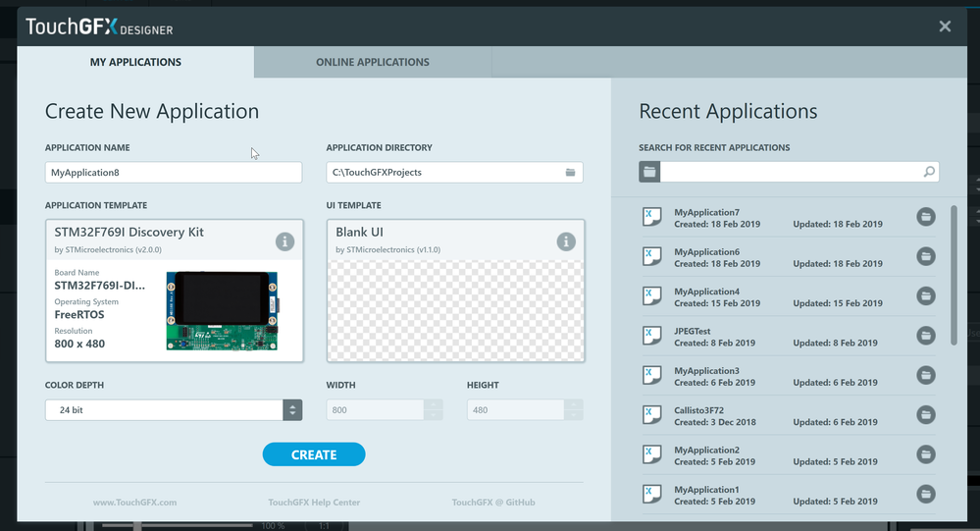Switch to Online Applications tab

click(x=373, y=62)
